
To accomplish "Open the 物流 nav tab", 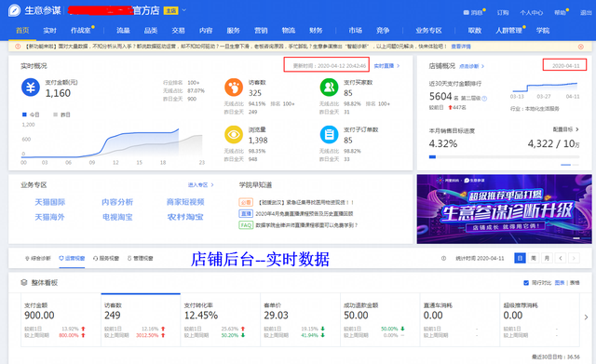I will click(x=289, y=31).
